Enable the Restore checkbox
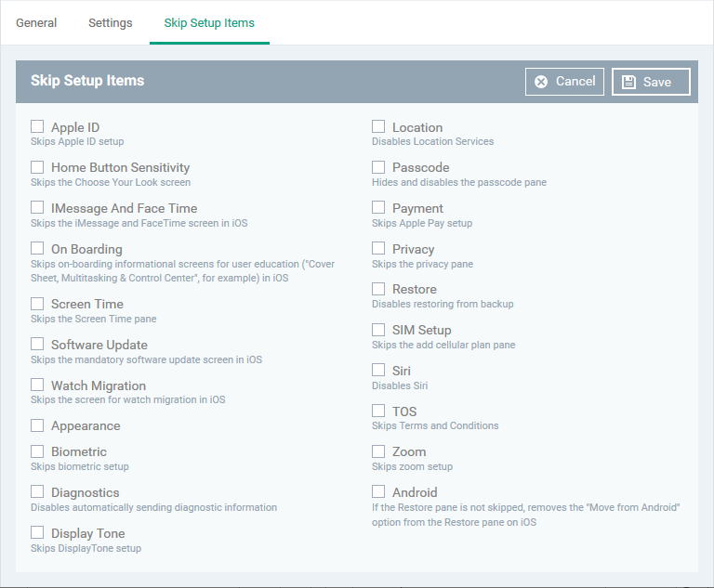Screen dimensions: 714x588 378,289
